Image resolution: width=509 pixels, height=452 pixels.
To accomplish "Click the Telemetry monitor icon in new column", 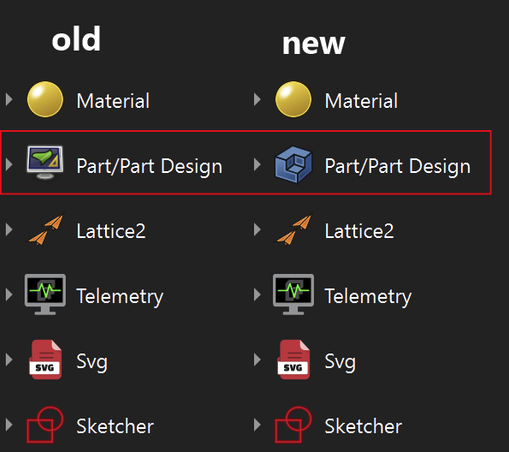I will click(293, 294).
